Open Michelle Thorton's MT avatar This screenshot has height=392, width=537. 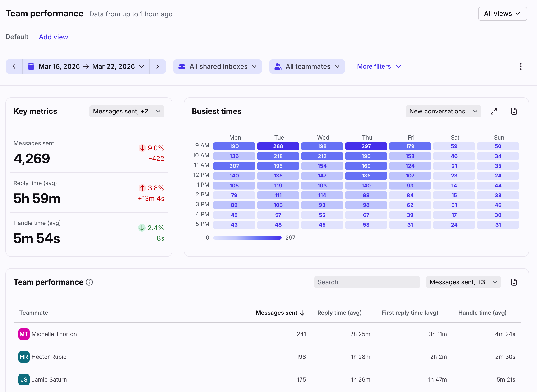(24, 334)
